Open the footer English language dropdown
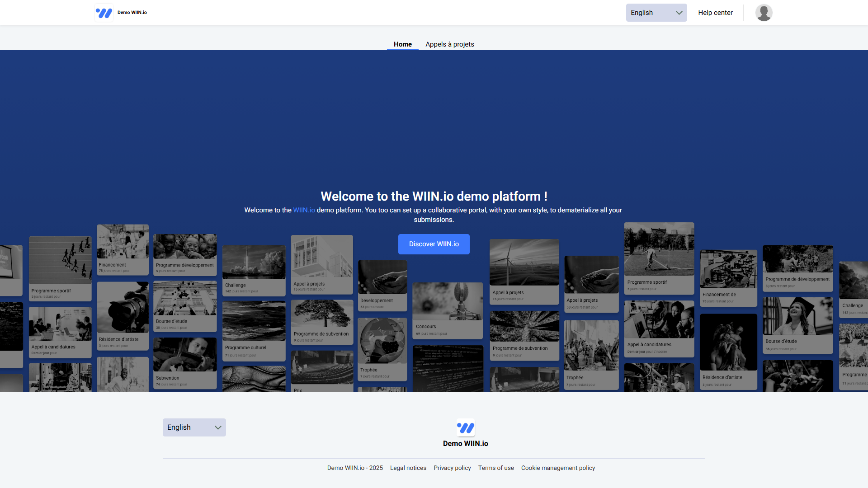Viewport: 868px width, 488px height. click(194, 427)
